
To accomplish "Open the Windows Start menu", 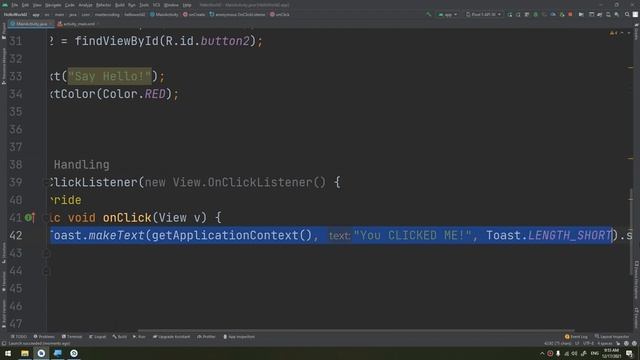I will pos(8,353).
